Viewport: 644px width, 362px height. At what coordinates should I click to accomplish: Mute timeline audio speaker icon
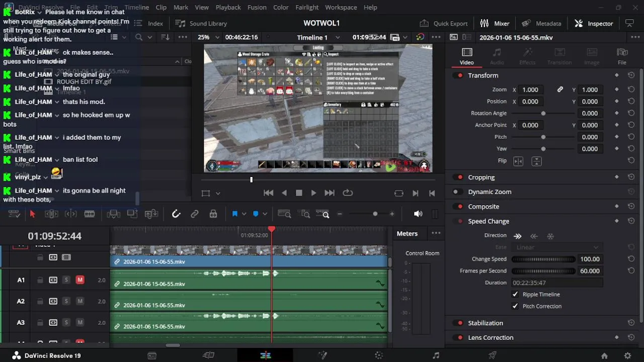pyautogui.click(x=418, y=214)
